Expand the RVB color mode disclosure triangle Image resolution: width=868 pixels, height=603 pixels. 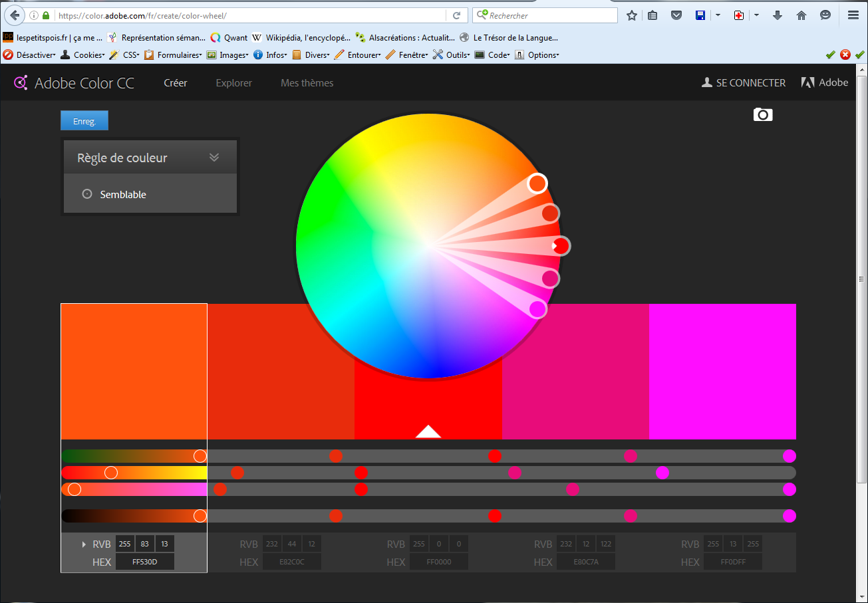click(x=84, y=544)
